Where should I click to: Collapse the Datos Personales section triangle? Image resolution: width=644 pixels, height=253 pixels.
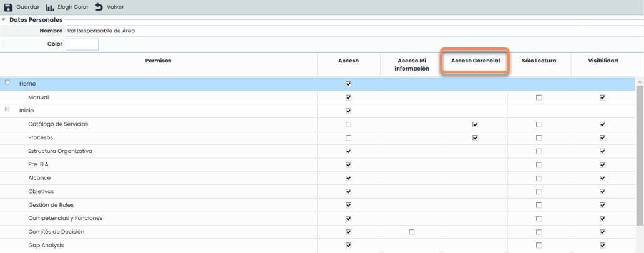(4, 20)
